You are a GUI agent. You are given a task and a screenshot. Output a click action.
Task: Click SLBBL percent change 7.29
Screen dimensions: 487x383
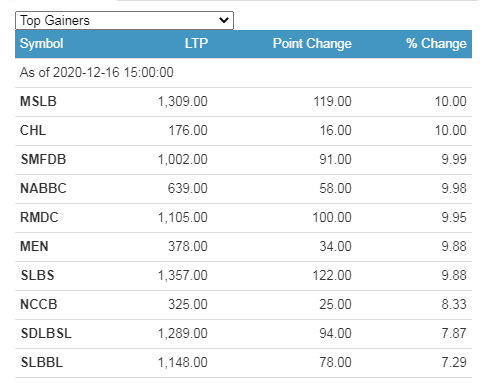coord(454,362)
